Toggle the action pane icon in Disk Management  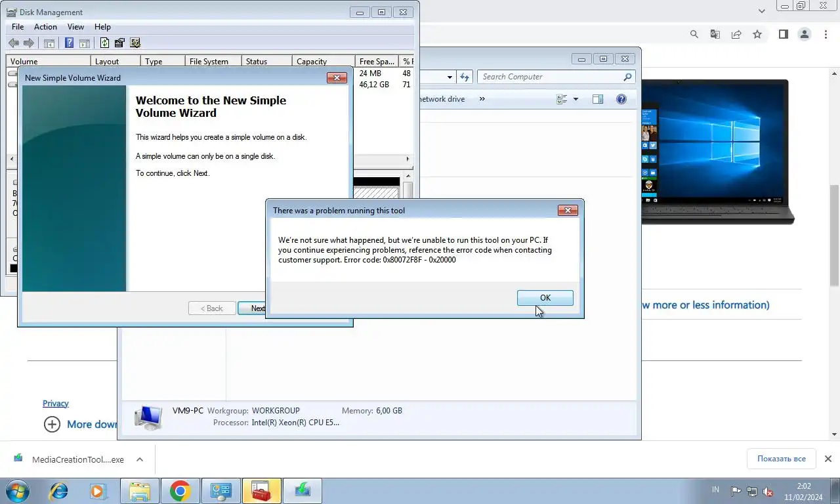click(85, 43)
